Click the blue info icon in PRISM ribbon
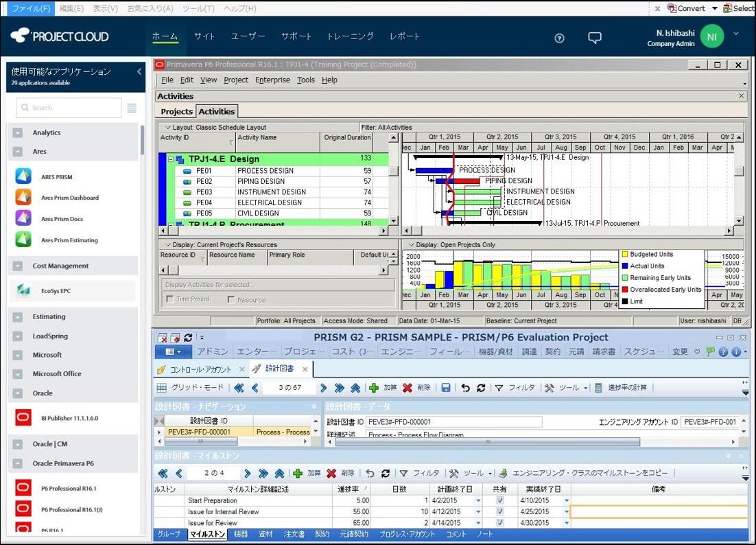This screenshot has height=545, width=756. coord(735,352)
